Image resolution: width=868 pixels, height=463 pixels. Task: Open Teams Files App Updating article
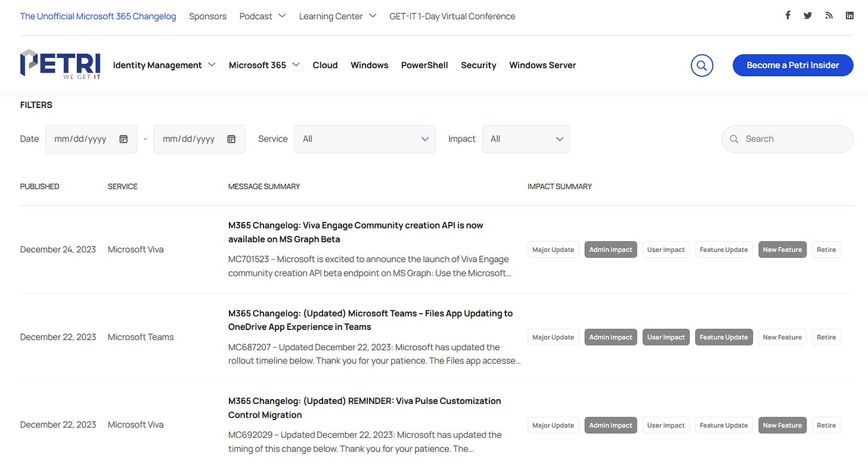(370, 320)
